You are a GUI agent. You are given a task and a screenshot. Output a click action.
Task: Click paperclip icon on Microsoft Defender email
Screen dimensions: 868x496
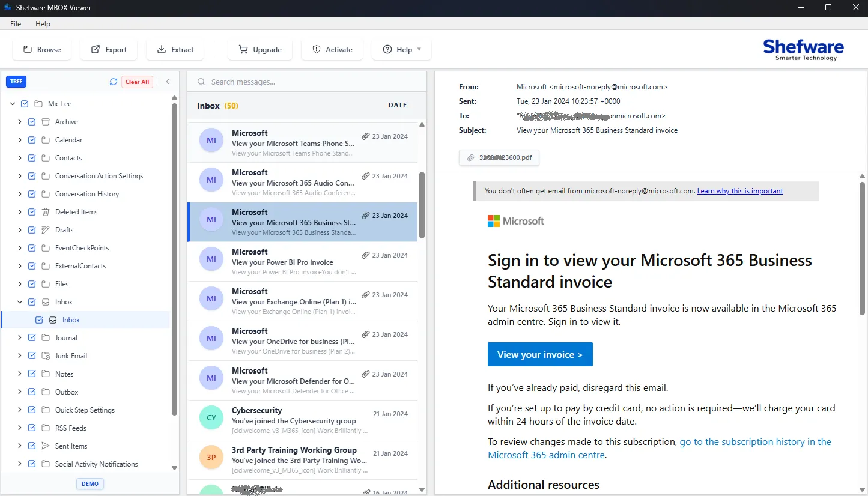tap(366, 374)
